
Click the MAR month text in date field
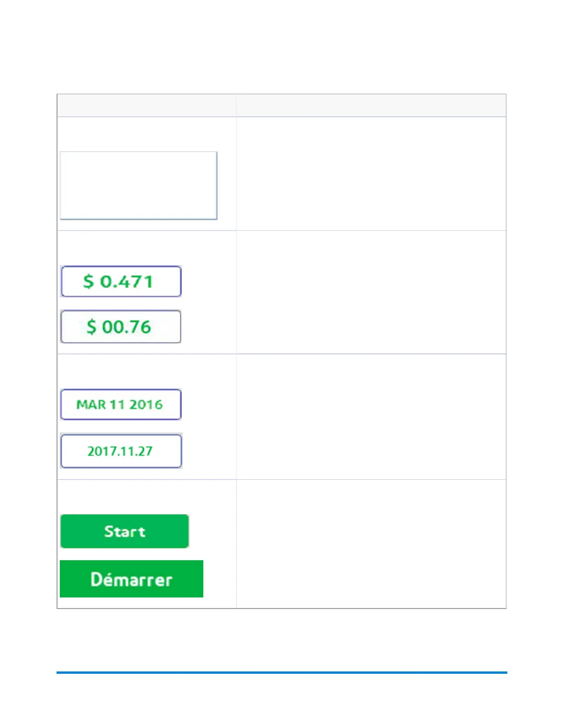tap(91, 404)
